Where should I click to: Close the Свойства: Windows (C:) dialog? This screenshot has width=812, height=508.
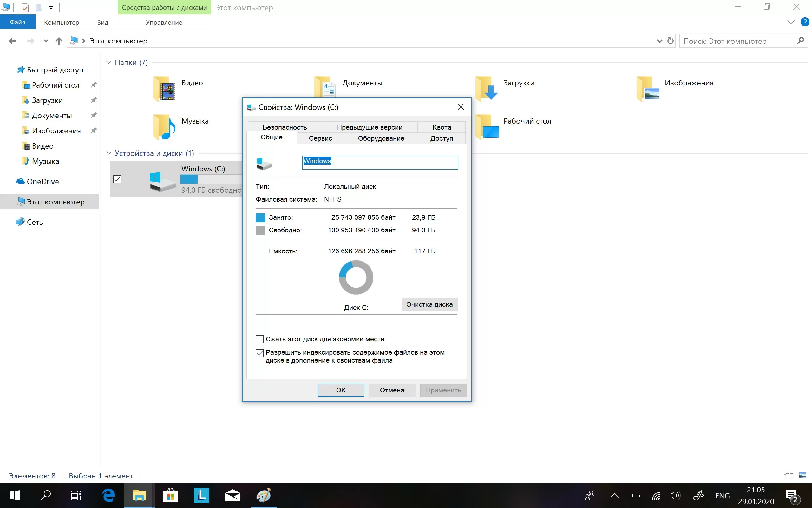(461, 107)
